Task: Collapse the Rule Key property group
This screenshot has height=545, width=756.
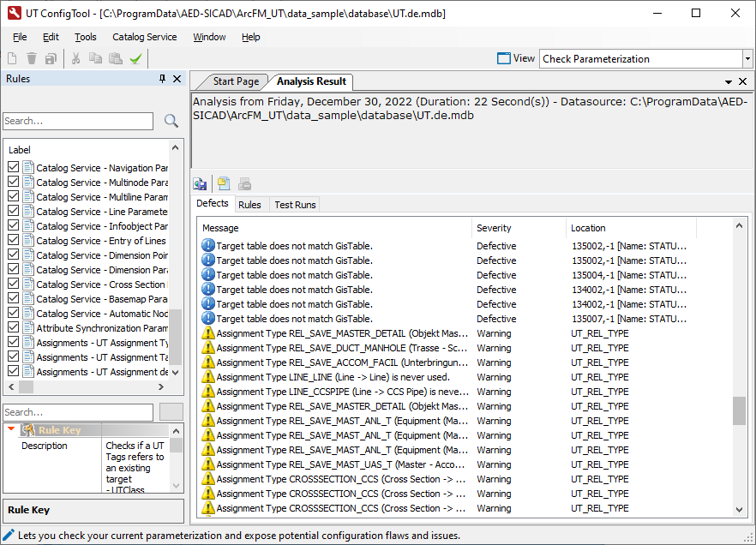Action: 11,428
